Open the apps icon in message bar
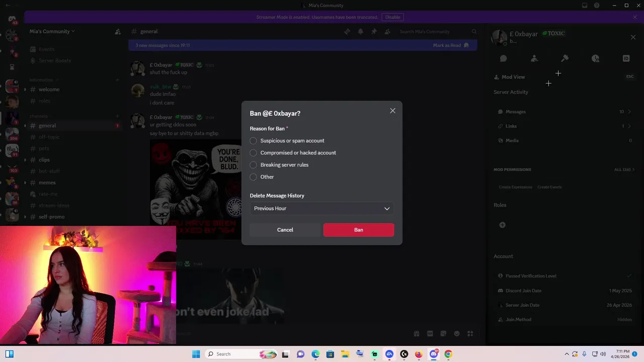 (470, 333)
